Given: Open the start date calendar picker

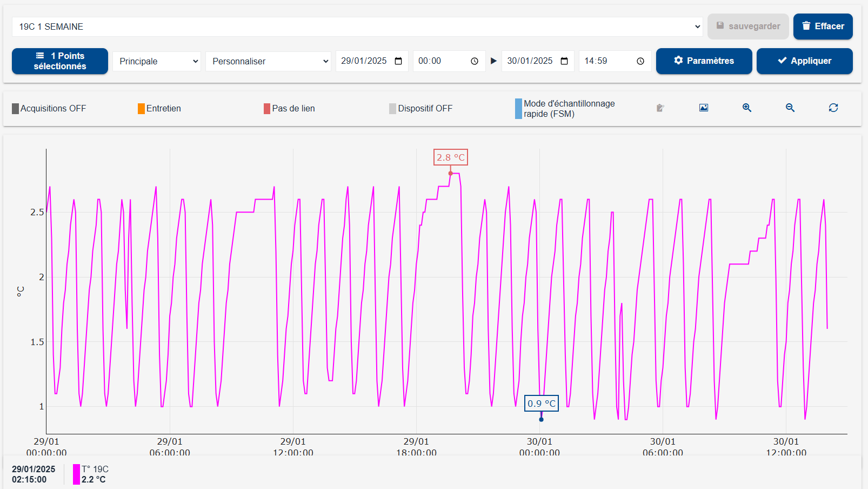Looking at the screenshot, I should click(x=398, y=61).
